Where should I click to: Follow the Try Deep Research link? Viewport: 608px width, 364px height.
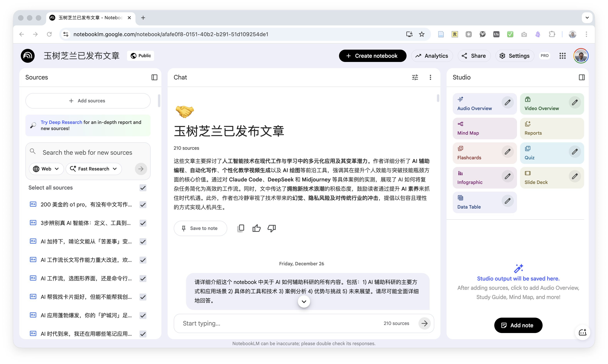[x=61, y=122]
